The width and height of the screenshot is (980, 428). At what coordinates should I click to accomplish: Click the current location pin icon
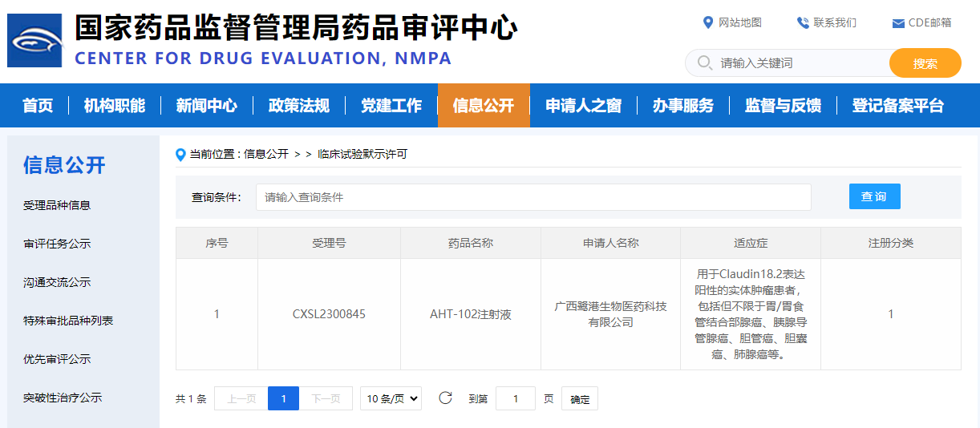[x=180, y=154]
